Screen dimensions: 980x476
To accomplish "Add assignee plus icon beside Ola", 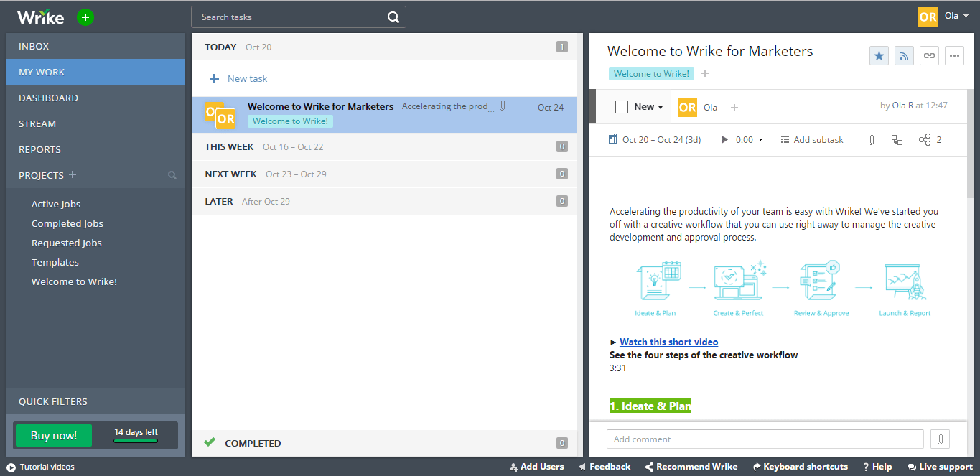I will (734, 108).
